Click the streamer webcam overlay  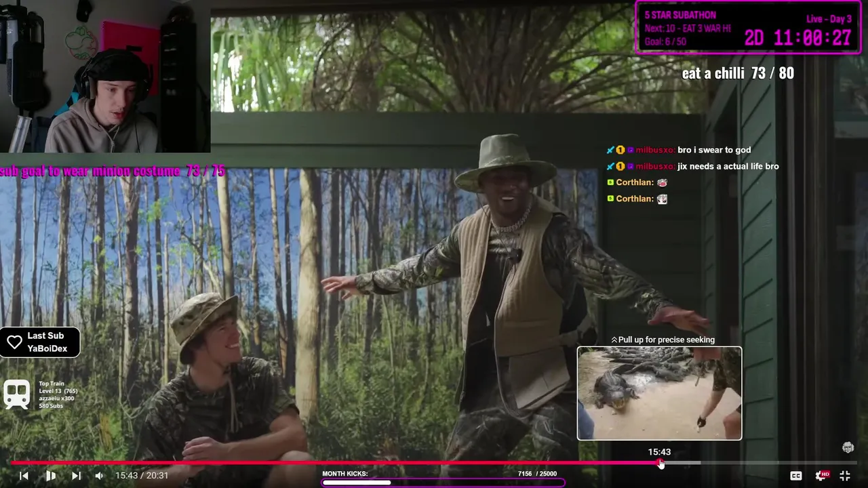click(105, 76)
